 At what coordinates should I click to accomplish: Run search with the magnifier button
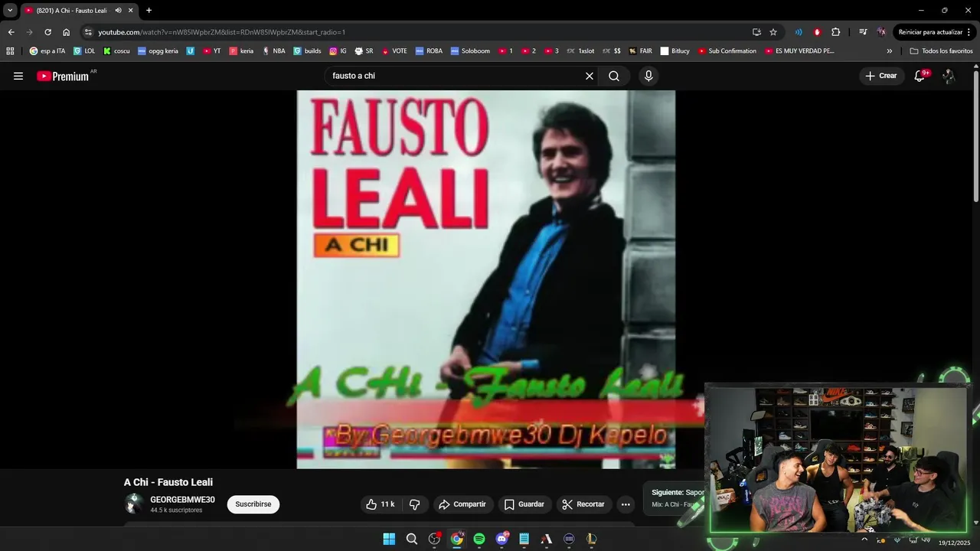pos(614,76)
